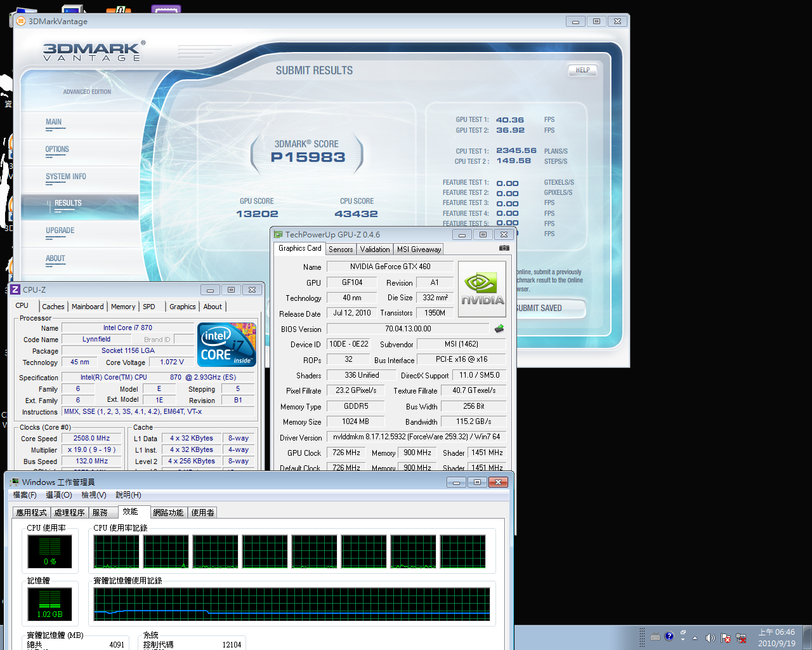Click the BIOS save chip icon in GPU-Z
Image resolution: width=812 pixels, height=650 pixels.
click(499, 329)
